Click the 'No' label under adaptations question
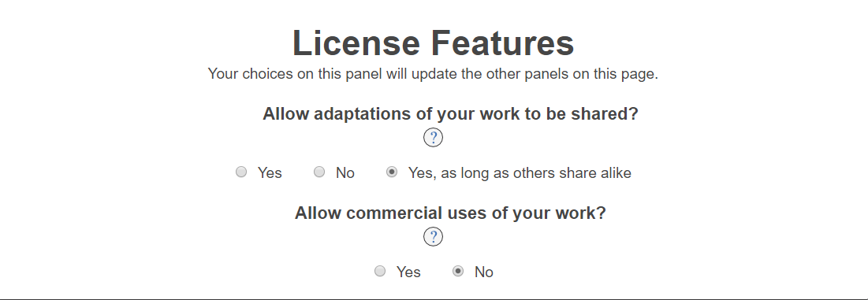 click(345, 173)
